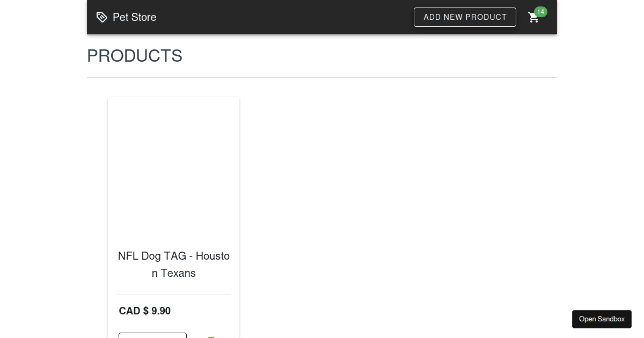
Task: Click the ADD NEW PRODUCT button
Action: click(x=465, y=17)
